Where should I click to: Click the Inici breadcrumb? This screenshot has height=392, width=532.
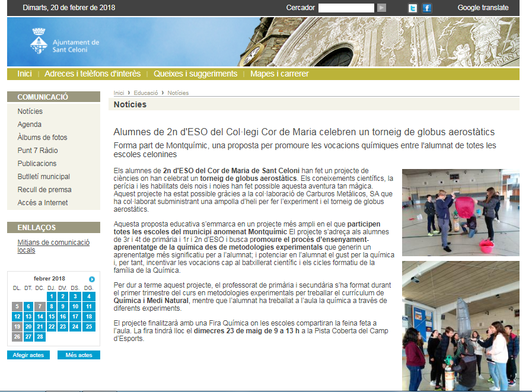(119, 93)
